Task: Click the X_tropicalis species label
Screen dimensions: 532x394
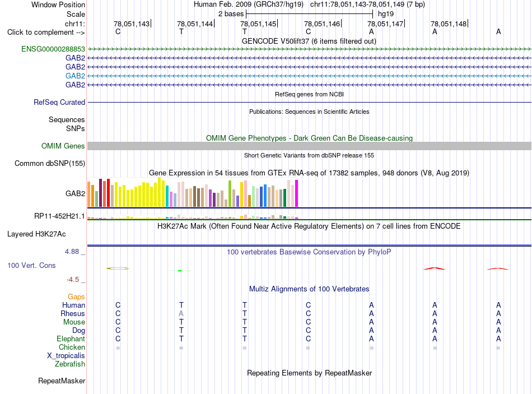Action: (66, 356)
